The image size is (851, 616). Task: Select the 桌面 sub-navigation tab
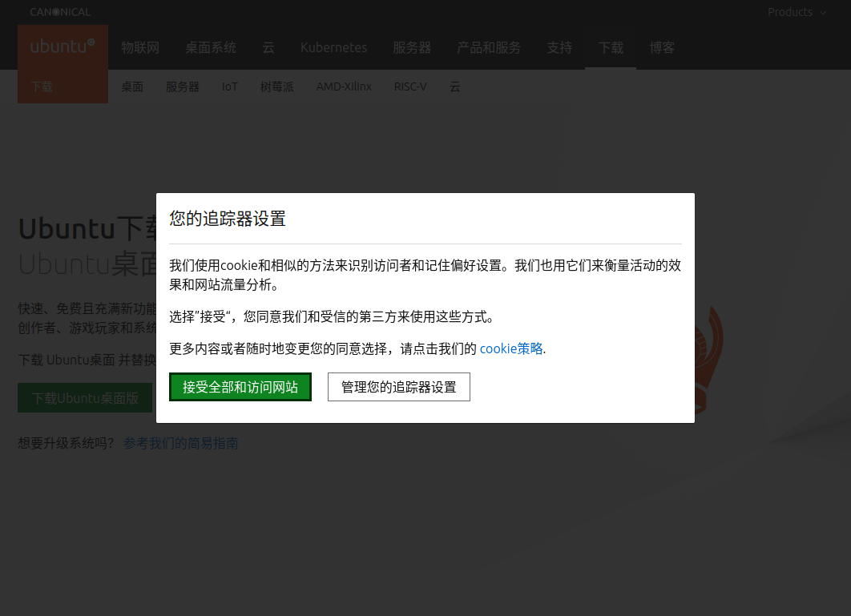click(132, 87)
